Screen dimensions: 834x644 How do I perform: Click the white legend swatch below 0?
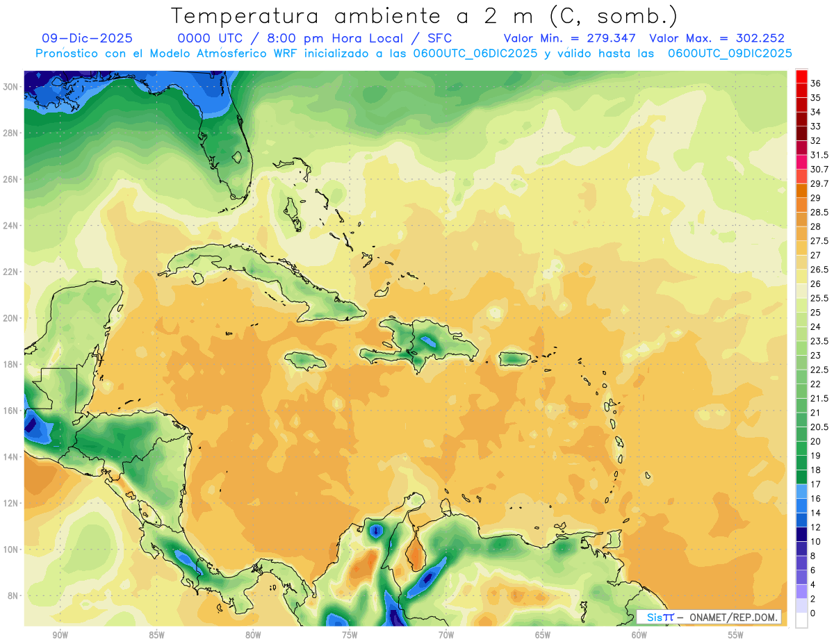pyautogui.click(x=801, y=620)
